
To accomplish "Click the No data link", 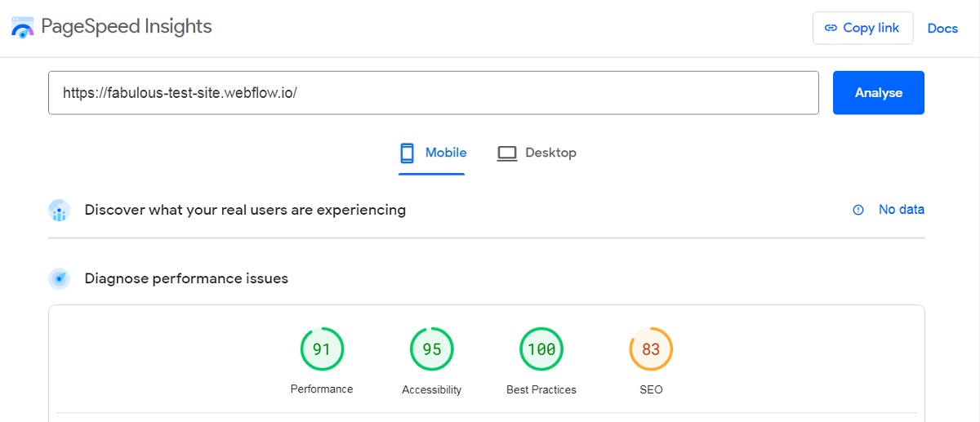I will point(902,210).
